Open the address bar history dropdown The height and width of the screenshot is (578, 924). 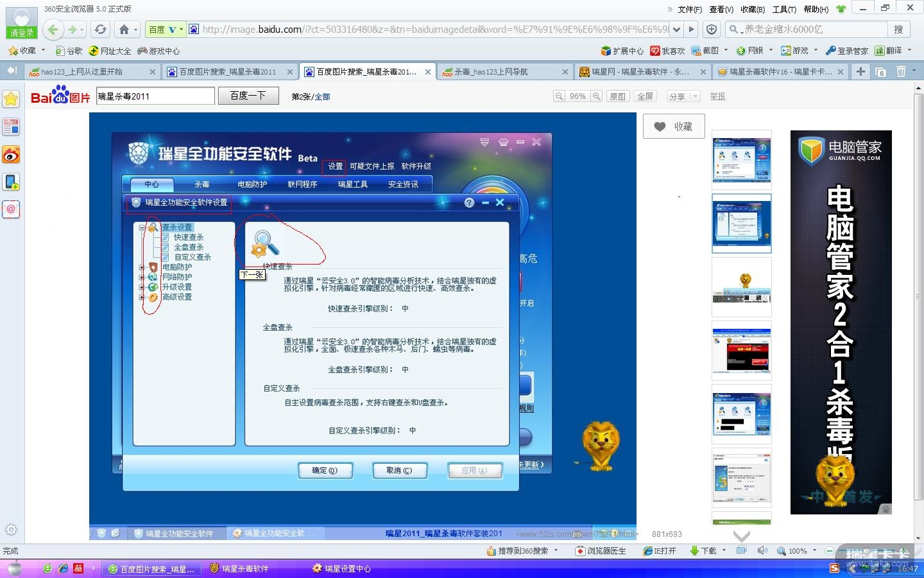click(676, 29)
